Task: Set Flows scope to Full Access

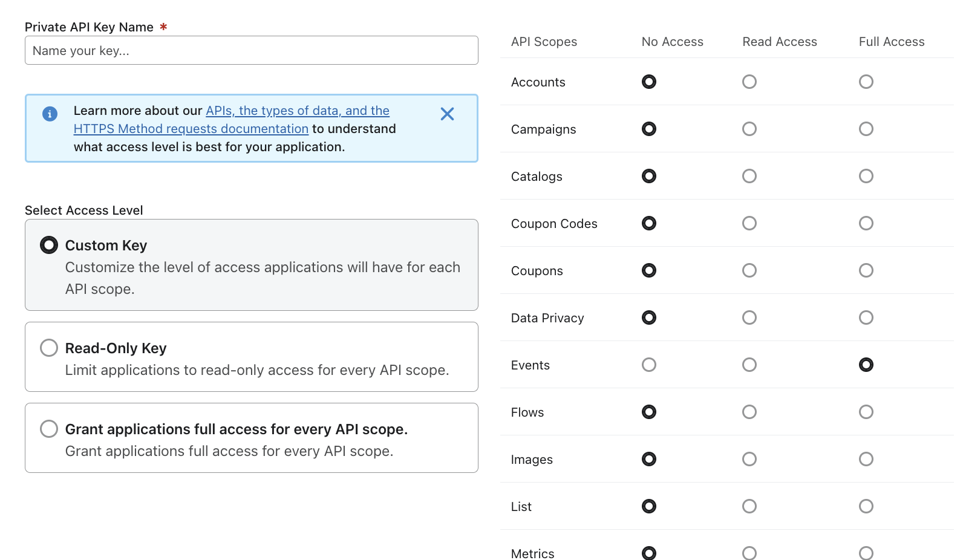Action: 866,412
